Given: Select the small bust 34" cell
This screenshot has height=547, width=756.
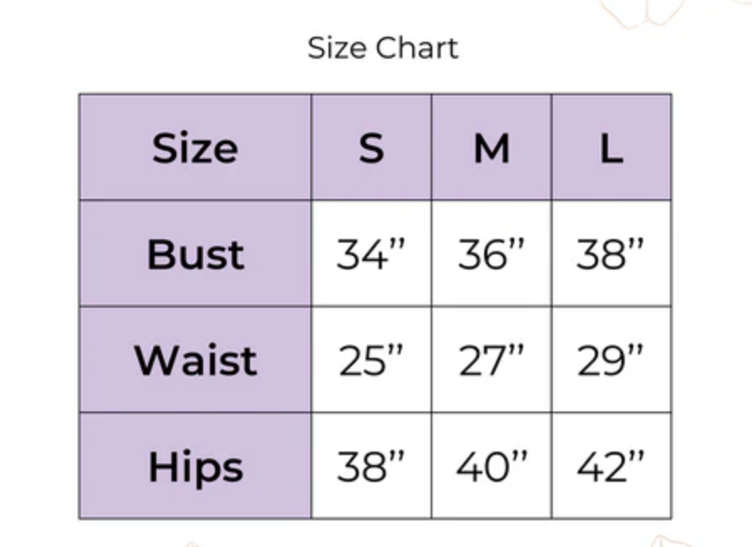Looking at the screenshot, I should point(372,253).
